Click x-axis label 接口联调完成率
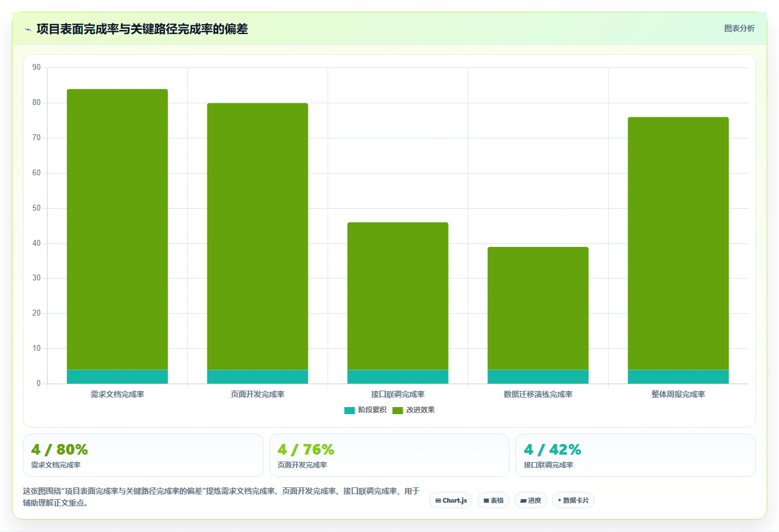This screenshot has height=532, width=779. [x=398, y=395]
